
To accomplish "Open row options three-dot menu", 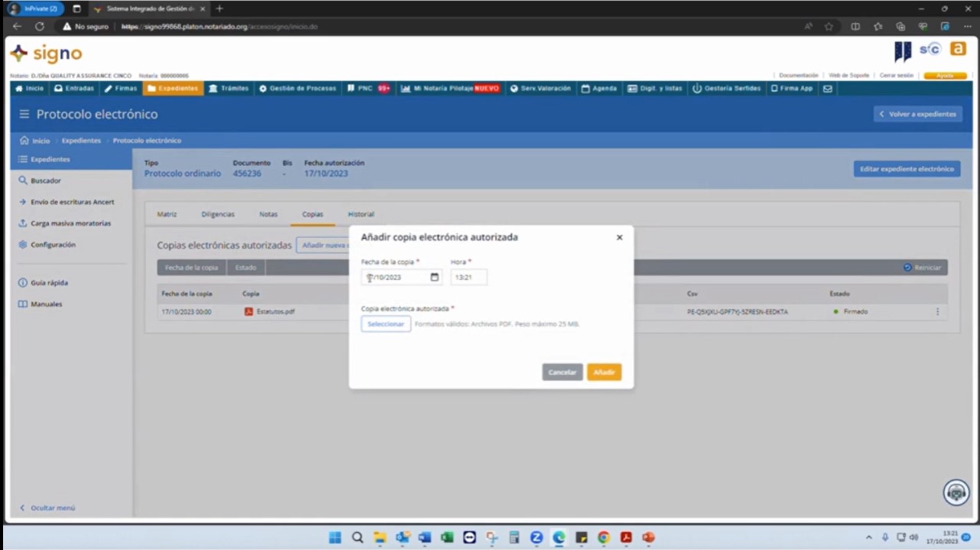I will (937, 312).
